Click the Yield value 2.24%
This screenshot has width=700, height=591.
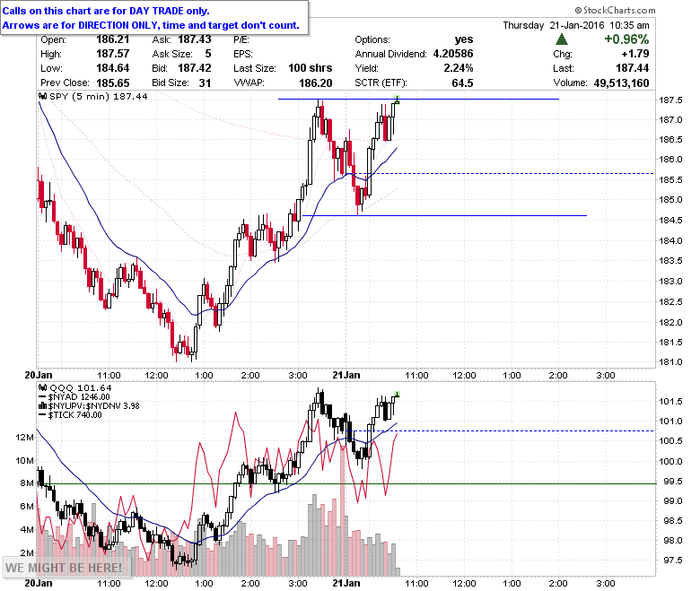coord(459,68)
